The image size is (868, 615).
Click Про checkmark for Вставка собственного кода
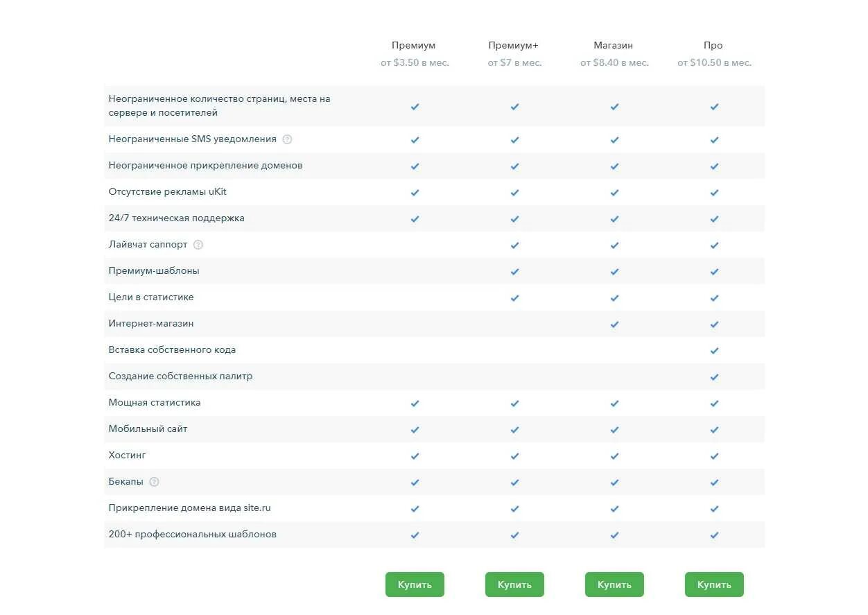(x=714, y=351)
